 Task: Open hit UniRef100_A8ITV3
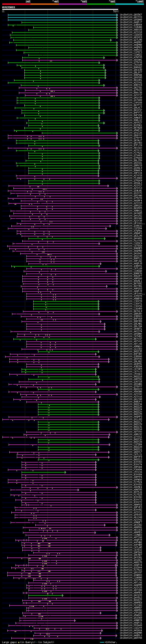(x=131, y=17)
